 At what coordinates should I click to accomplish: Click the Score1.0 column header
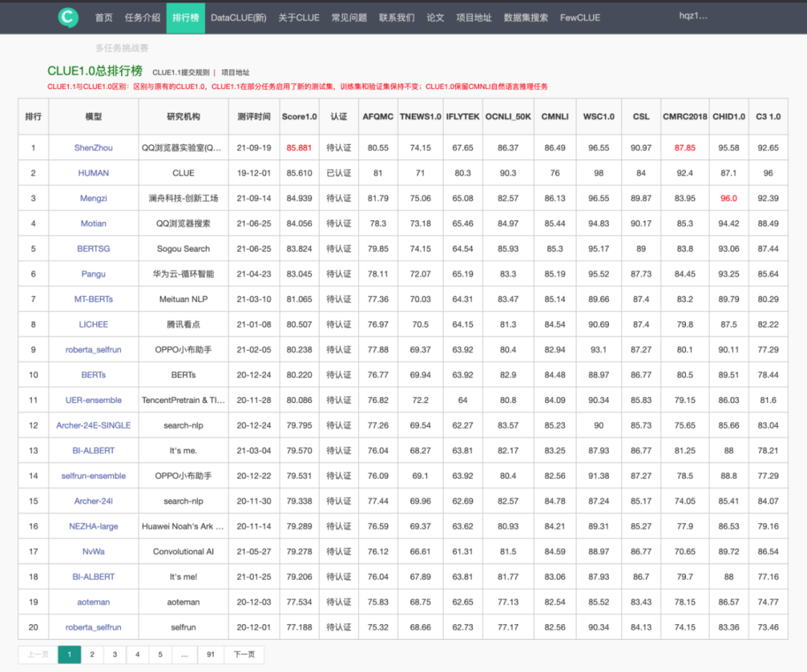(x=299, y=117)
